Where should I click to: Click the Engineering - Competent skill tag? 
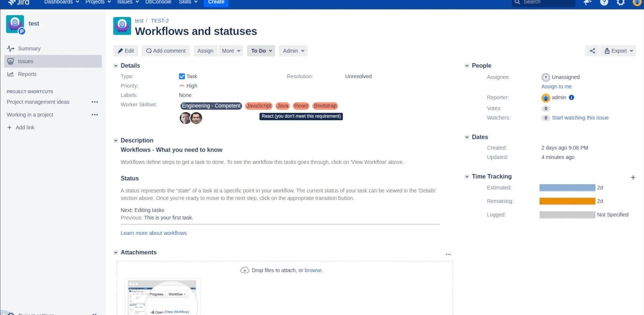click(x=211, y=106)
